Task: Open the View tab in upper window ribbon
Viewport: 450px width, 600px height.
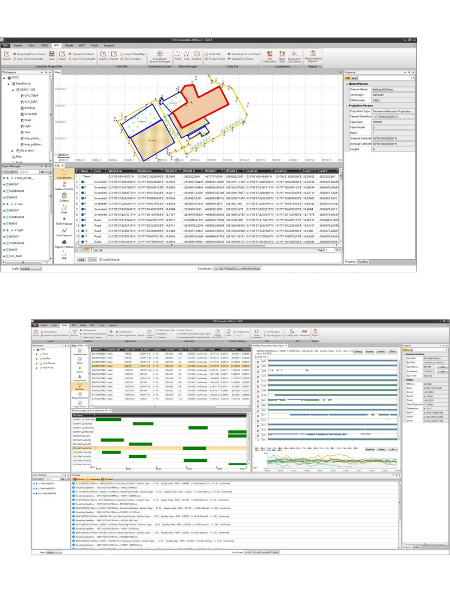Action: 31,45
